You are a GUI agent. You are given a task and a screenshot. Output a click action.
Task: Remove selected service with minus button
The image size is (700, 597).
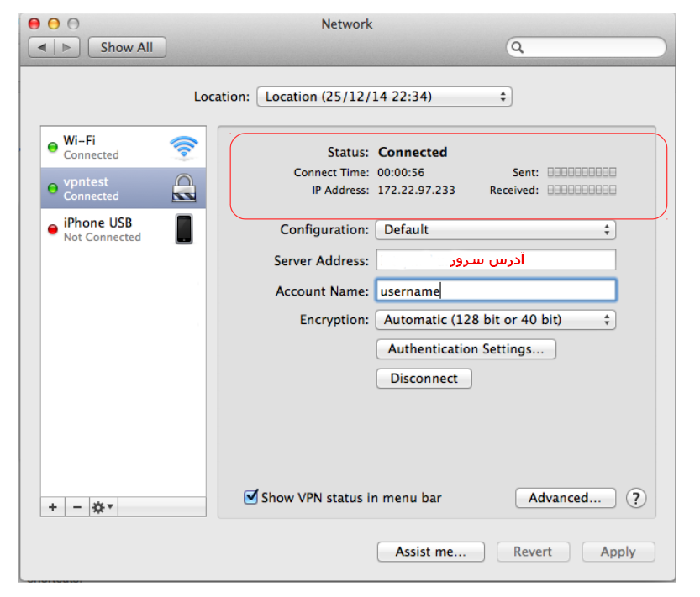tap(76, 507)
